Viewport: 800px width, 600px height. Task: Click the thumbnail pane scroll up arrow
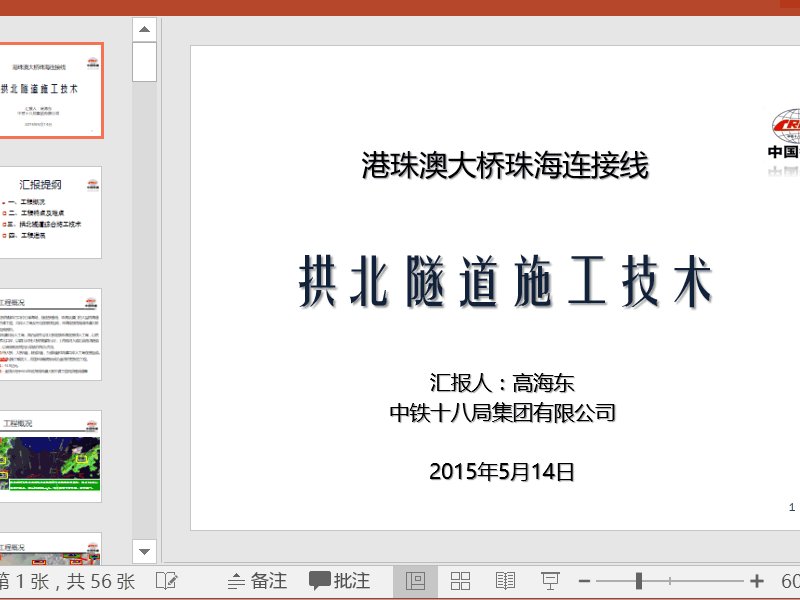[144, 29]
